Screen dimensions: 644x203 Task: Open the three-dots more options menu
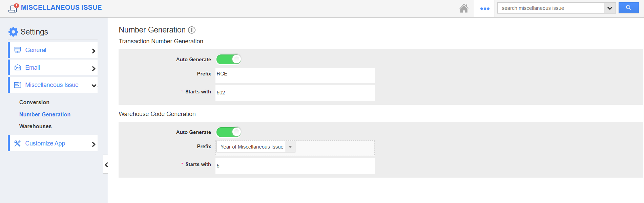tap(485, 8)
